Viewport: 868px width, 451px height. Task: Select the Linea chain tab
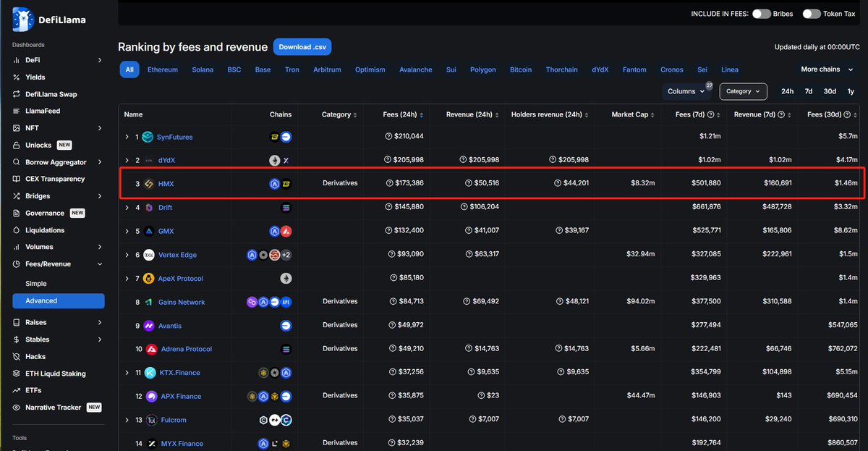[730, 69]
